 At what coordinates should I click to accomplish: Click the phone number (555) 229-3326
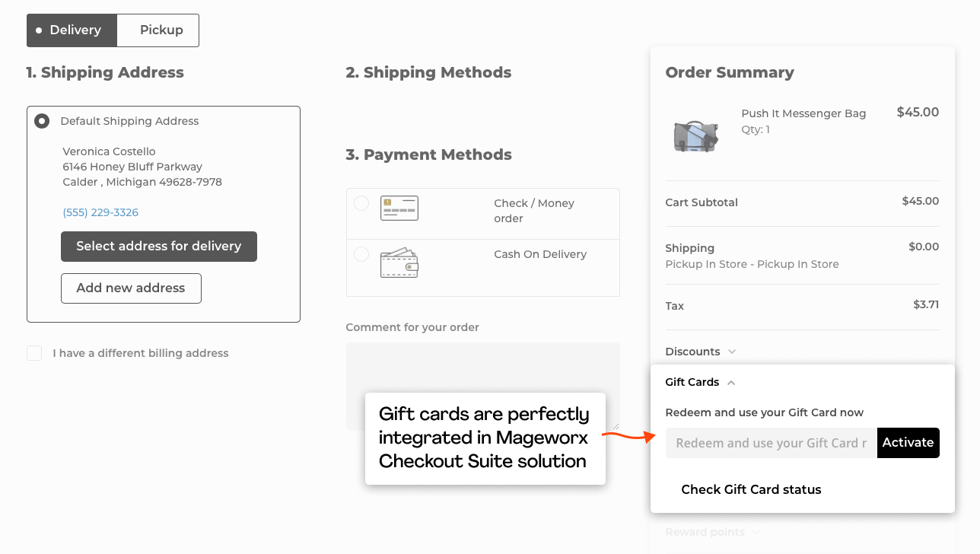click(x=100, y=212)
